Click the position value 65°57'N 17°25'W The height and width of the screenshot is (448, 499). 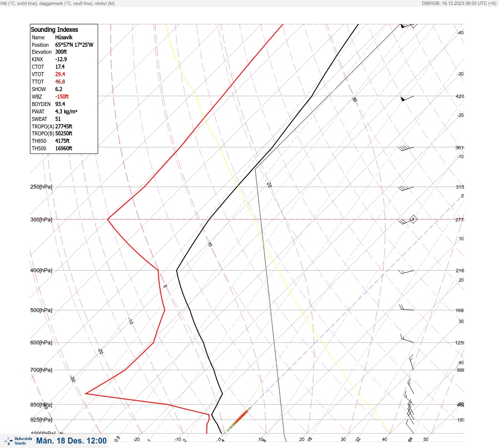74,45
